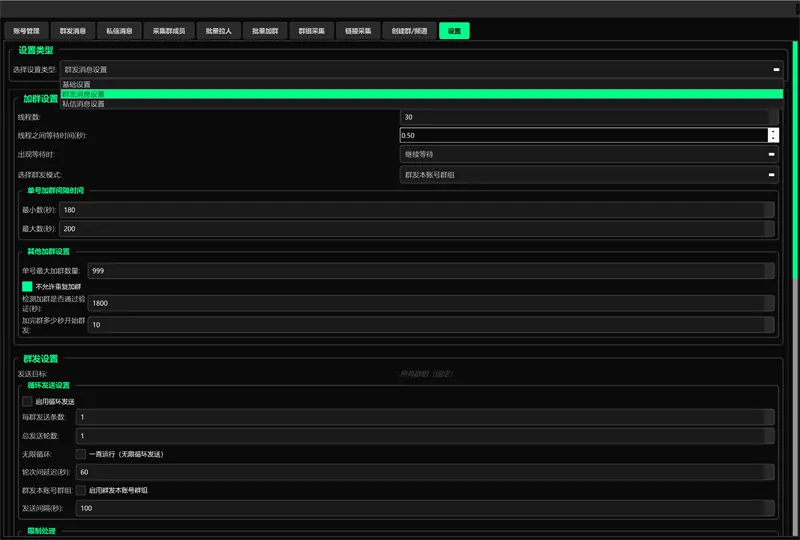Check 启用群发本账号群组 option
The image size is (800, 540).
tap(81, 491)
